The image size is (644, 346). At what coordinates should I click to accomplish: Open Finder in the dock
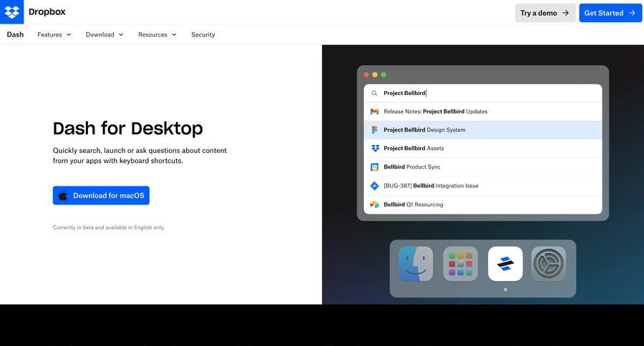[415, 264]
